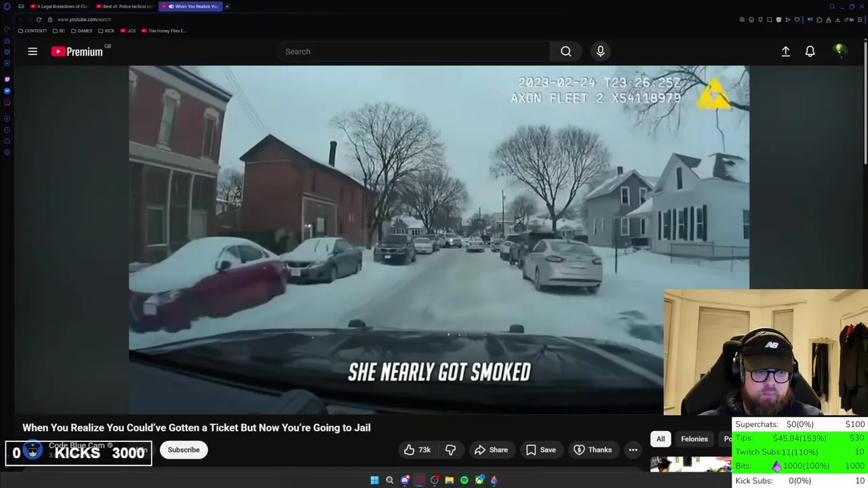This screenshot has width=868, height=488.
Task: Take a snapshot with capture icon
Action: pos(770,20)
